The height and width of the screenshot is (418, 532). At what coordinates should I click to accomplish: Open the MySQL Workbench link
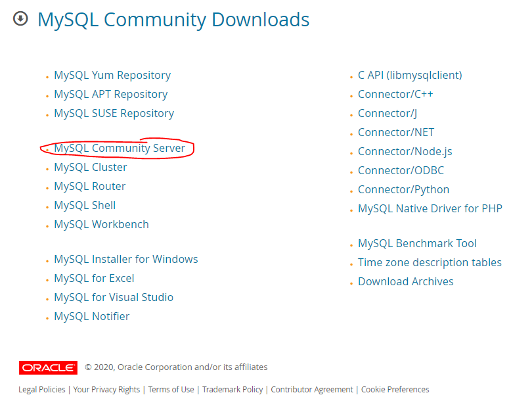click(x=101, y=224)
